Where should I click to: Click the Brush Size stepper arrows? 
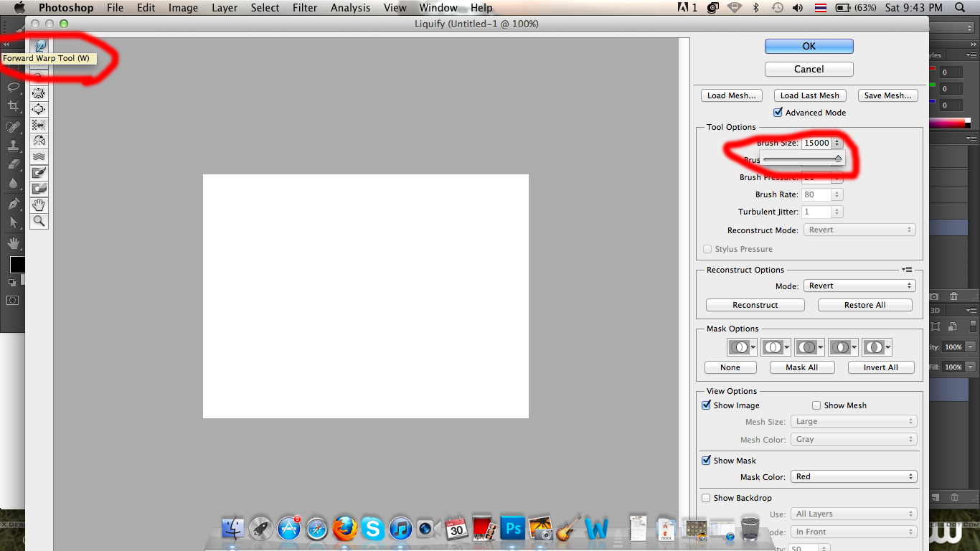[837, 143]
